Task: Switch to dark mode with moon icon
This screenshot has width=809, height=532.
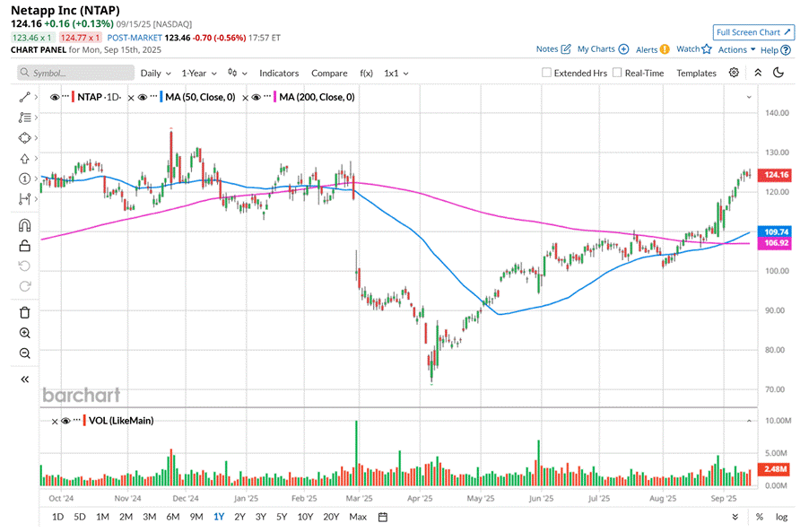Action: (x=779, y=73)
